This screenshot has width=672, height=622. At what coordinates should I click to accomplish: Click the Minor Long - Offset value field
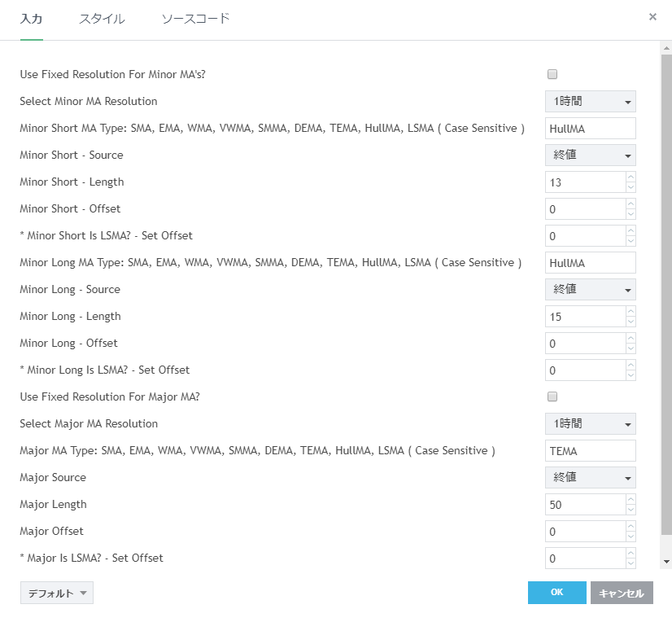click(586, 344)
